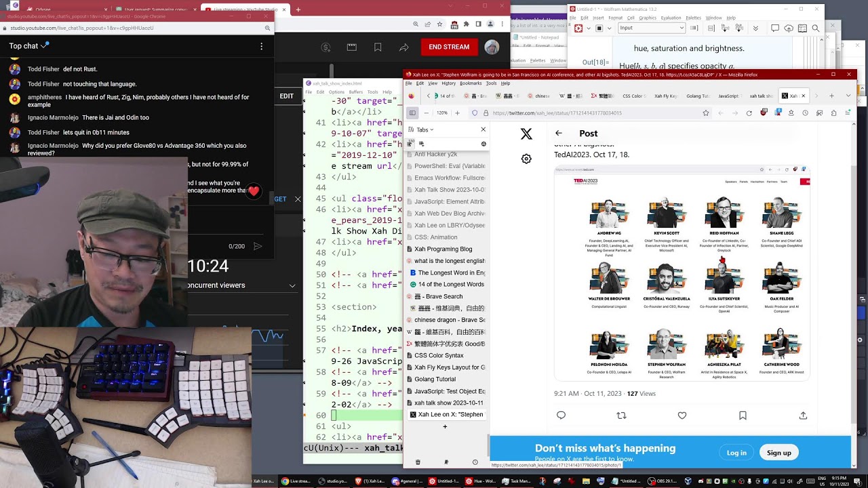Open Mathematica Palettes menu
Screen dimensions: 868x488
692,18
